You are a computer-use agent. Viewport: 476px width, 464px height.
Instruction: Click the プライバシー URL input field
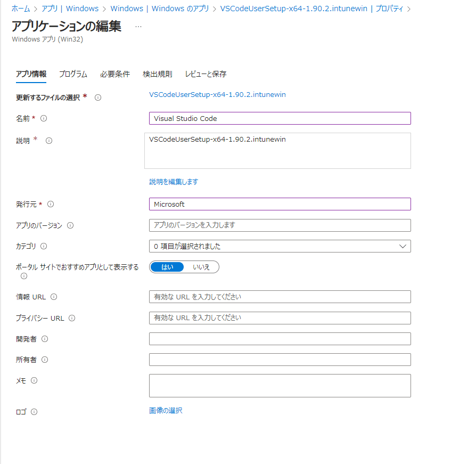[280, 318]
